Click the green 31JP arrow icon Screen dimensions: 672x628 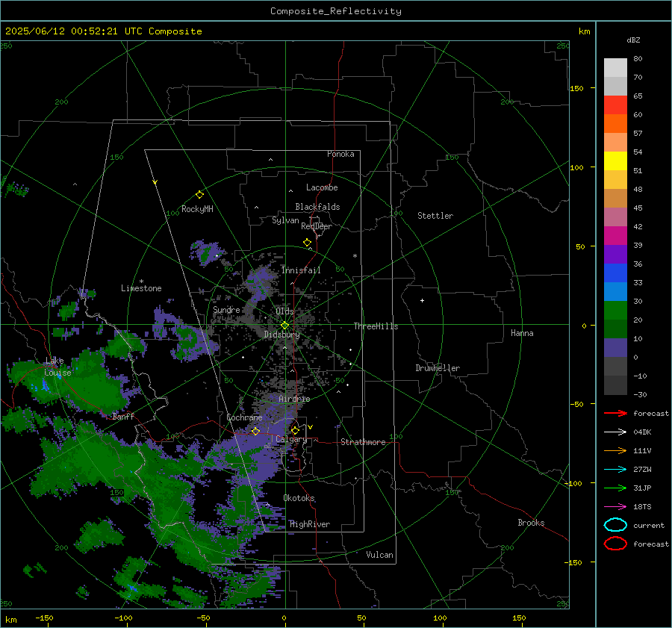pos(615,488)
